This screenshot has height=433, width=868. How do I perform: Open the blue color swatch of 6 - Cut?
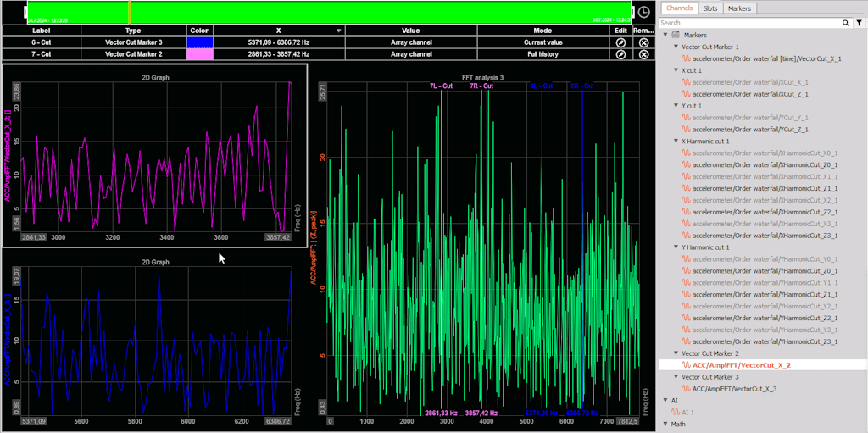(199, 42)
